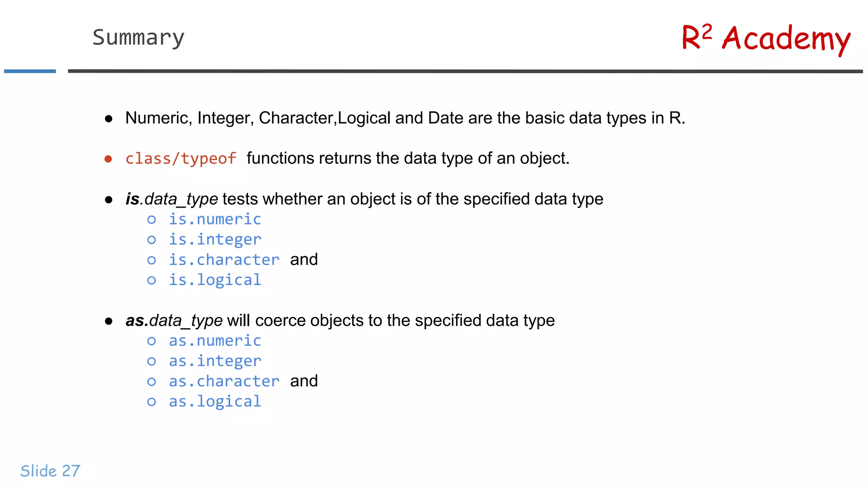This screenshot has width=868, height=488.
Task: Click the Summary slide title
Action: coord(139,38)
